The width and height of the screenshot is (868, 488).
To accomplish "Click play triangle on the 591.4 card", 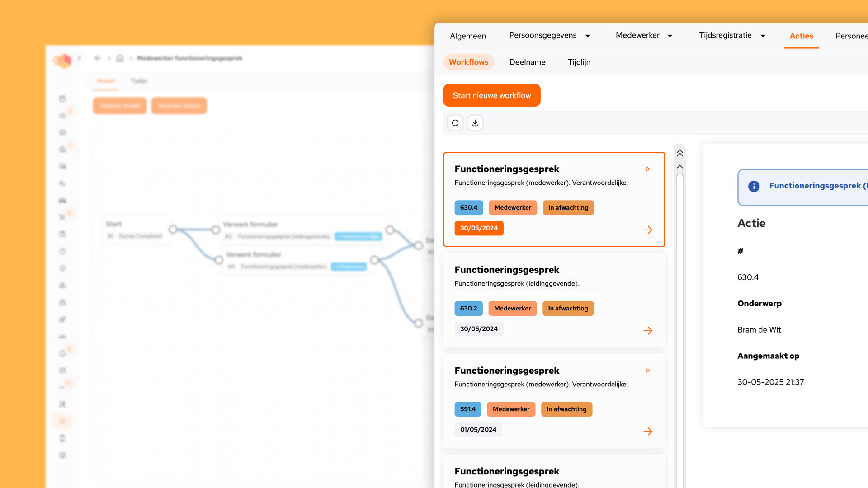I will (x=648, y=371).
